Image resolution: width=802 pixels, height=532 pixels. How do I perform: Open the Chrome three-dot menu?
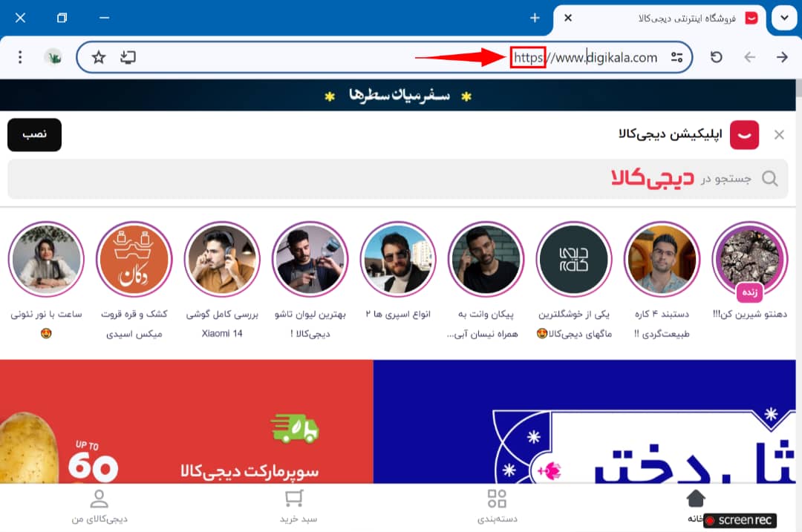(20, 57)
